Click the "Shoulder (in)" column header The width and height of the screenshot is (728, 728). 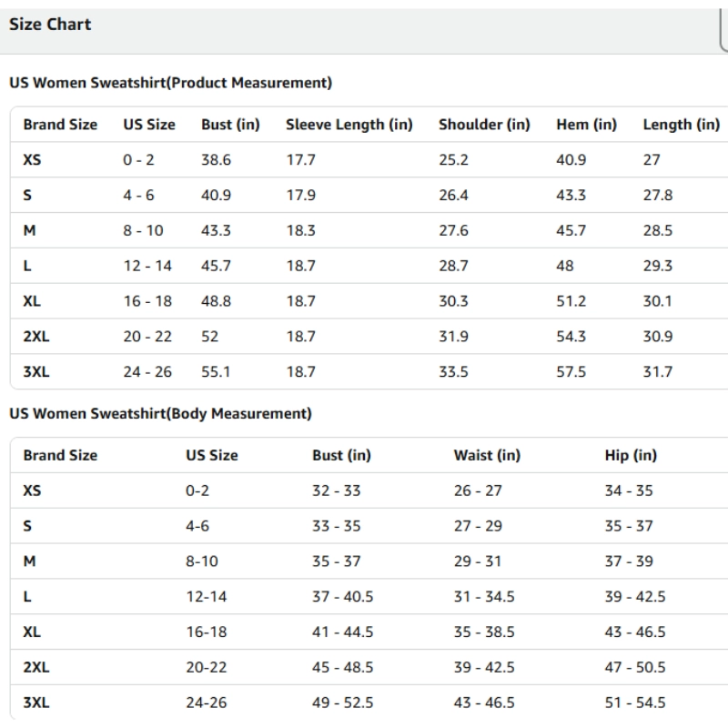(x=484, y=124)
